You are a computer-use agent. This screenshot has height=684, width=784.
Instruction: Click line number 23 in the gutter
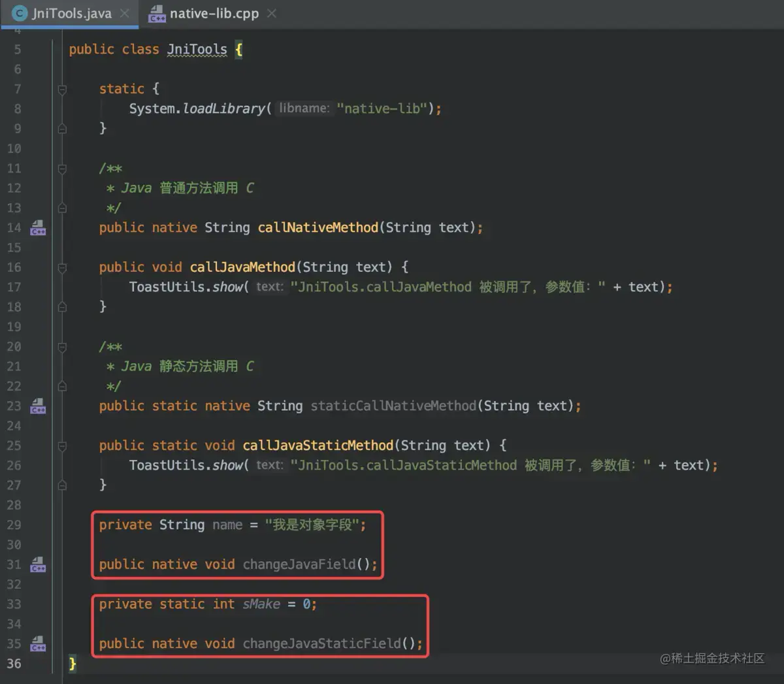(x=14, y=406)
